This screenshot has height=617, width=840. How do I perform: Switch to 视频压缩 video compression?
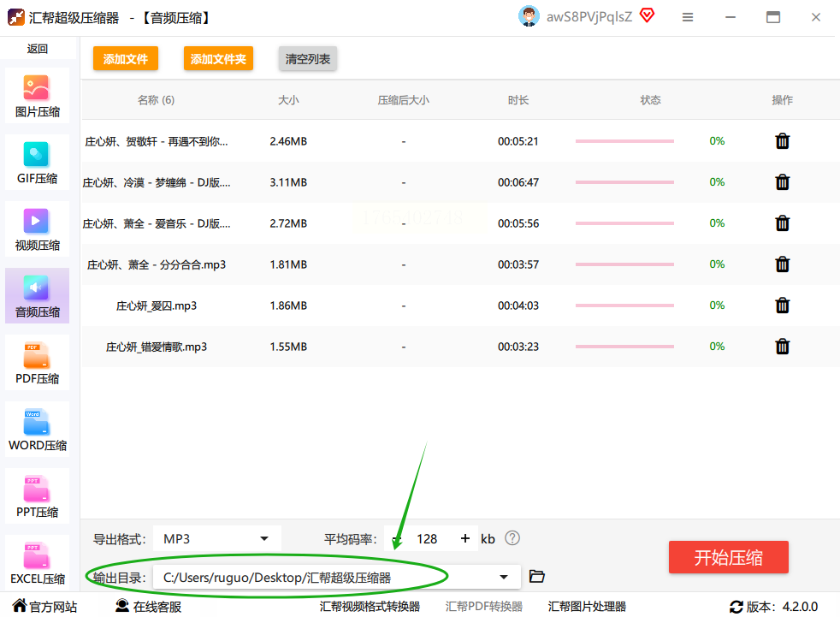click(37, 229)
